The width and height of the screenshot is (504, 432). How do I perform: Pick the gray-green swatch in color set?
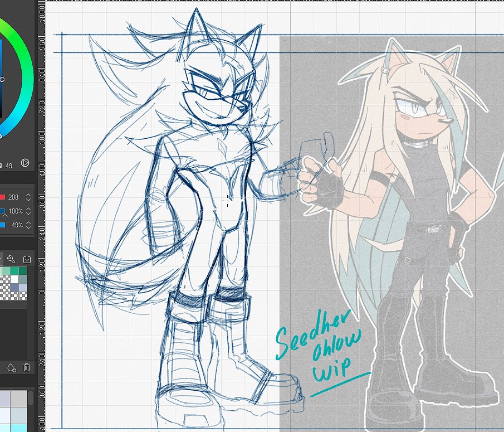coord(23,279)
